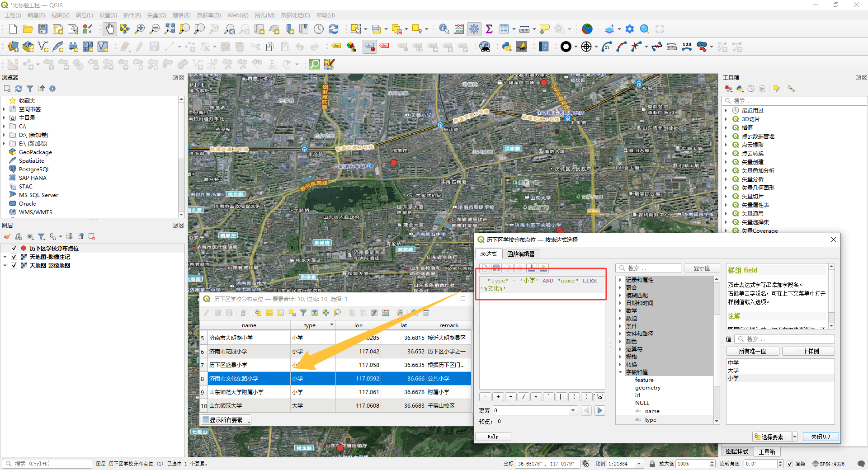Toggle the 渲染 render checkbox in status bar
868x470 pixels.
tap(790, 464)
